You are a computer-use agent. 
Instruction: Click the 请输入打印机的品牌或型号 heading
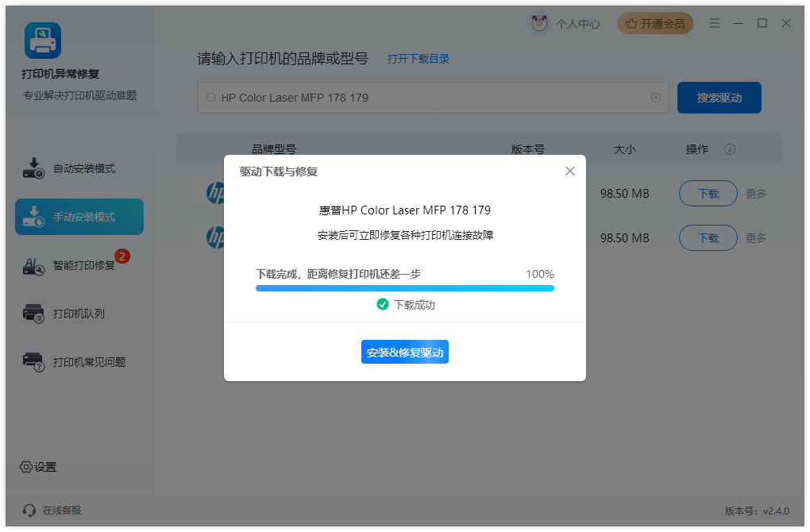tap(283, 59)
